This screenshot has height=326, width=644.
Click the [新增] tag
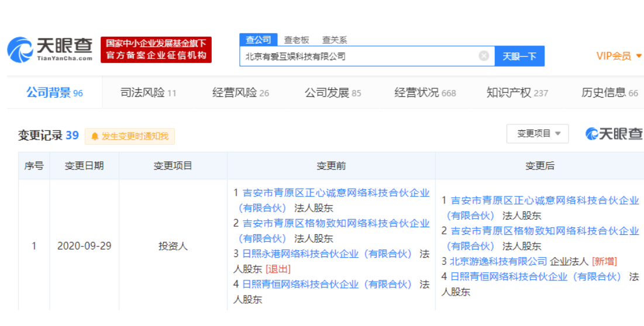pos(605,261)
